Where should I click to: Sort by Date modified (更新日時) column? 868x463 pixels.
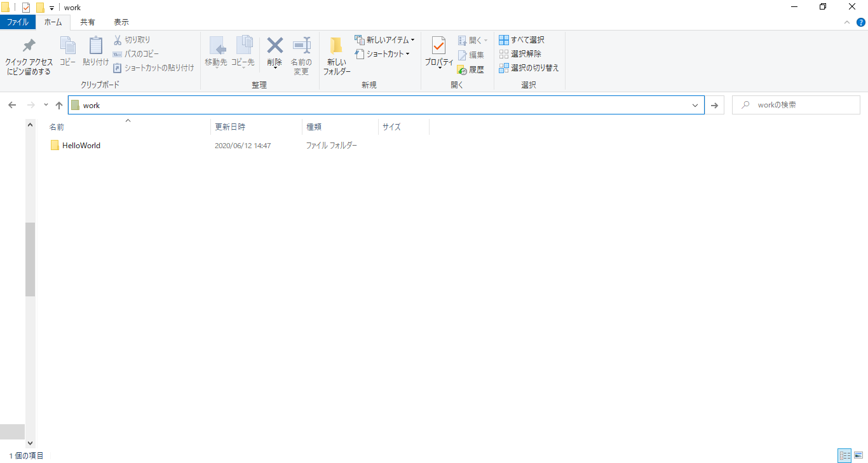[x=256, y=127]
